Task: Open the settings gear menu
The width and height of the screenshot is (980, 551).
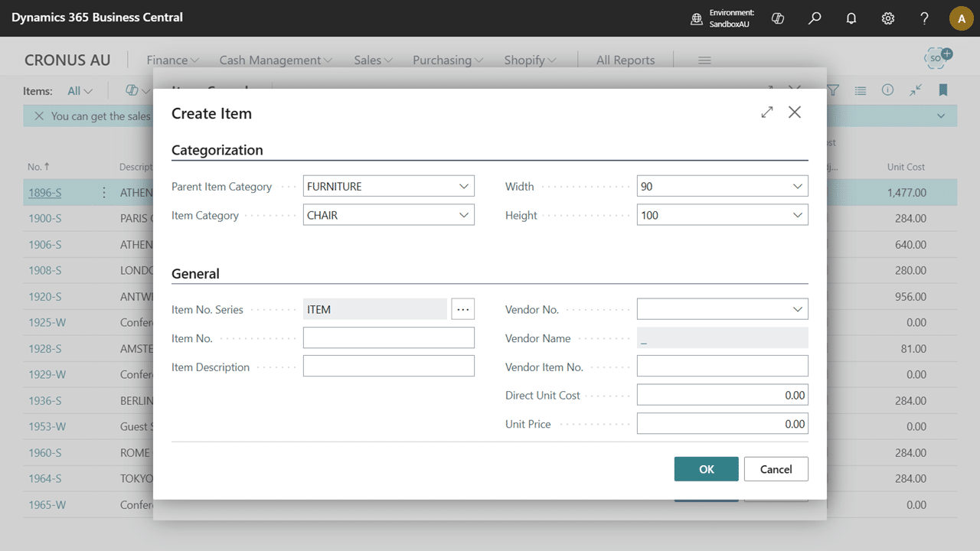Action: pos(888,18)
